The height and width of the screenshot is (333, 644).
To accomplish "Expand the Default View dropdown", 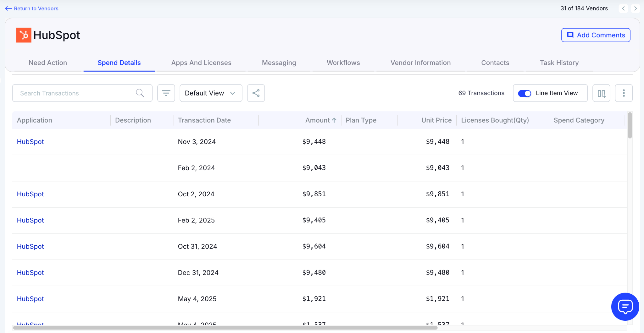I will pos(211,93).
